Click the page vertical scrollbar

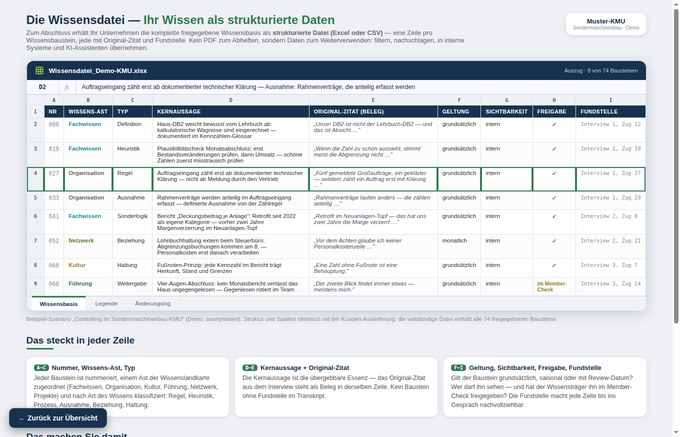coord(676,165)
